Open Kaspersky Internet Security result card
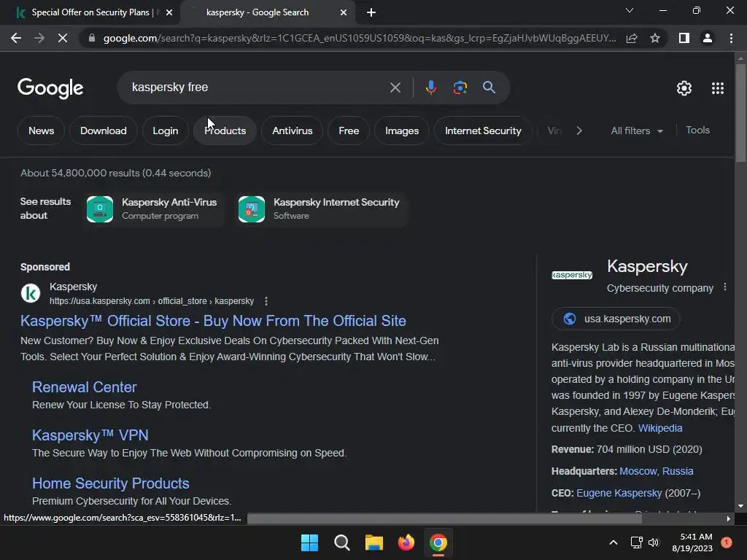Image resolution: width=747 pixels, height=560 pixels. pyautogui.click(x=321, y=209)
